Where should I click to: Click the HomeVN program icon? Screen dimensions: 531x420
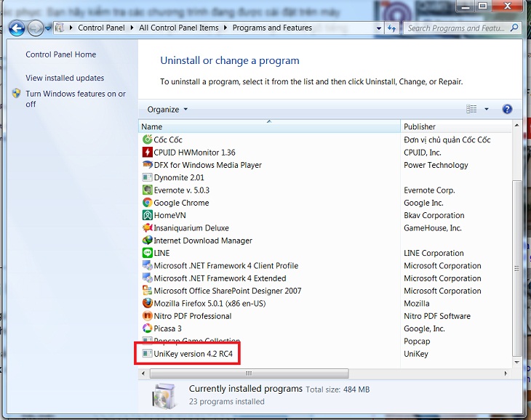147,215
